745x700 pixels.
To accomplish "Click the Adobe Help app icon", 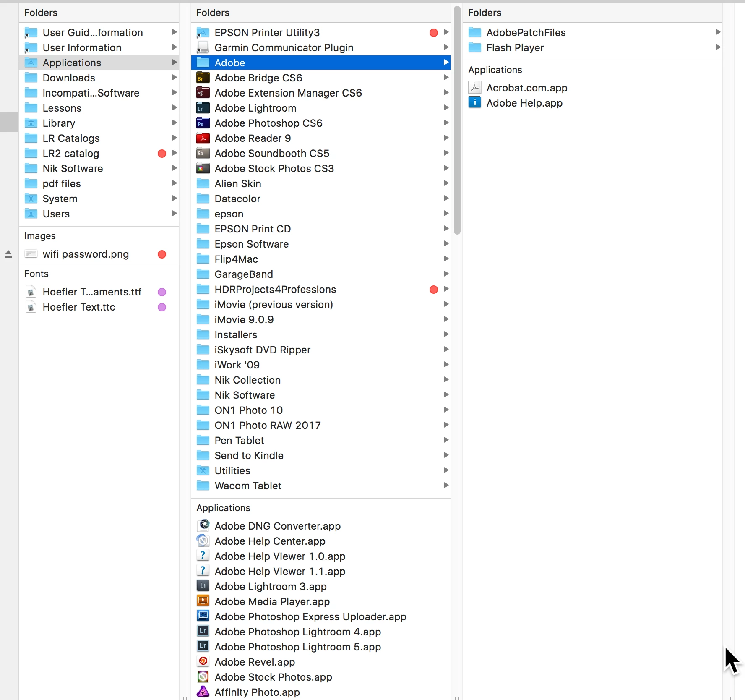I will click(475, 102).
